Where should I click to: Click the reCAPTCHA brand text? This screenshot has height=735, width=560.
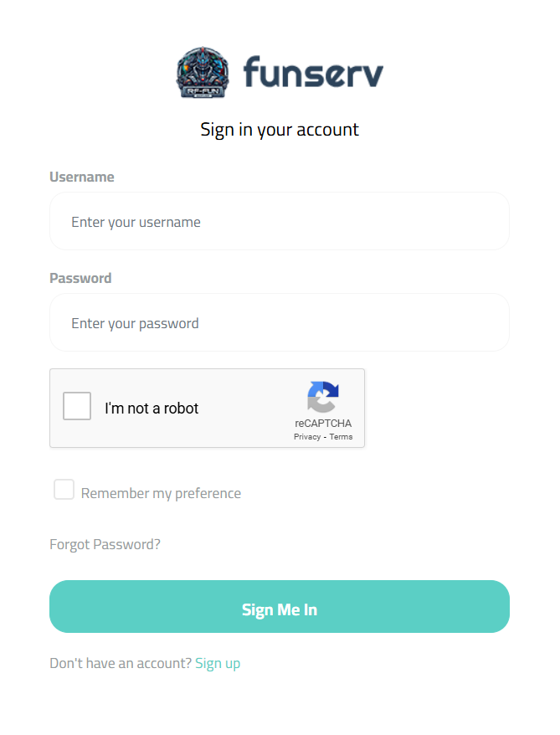(323, 424)
